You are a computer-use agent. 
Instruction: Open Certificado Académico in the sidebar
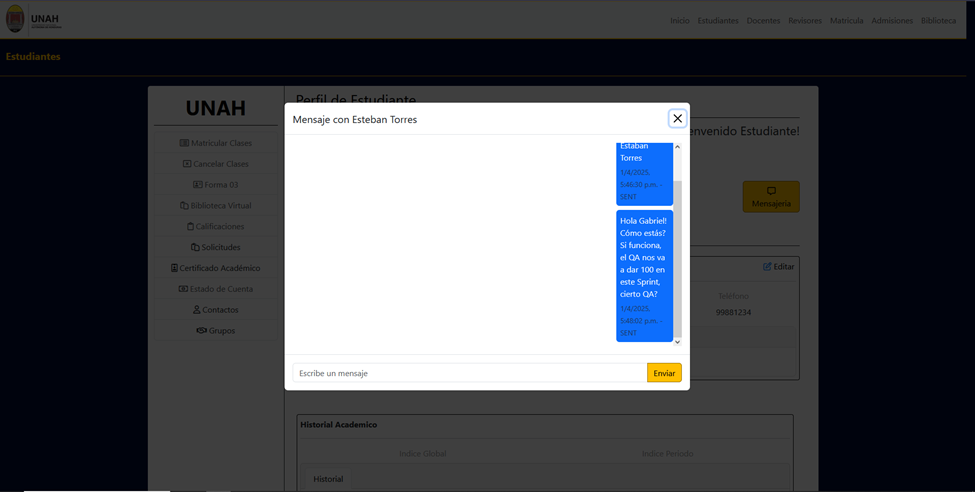[x=216, y=268]
